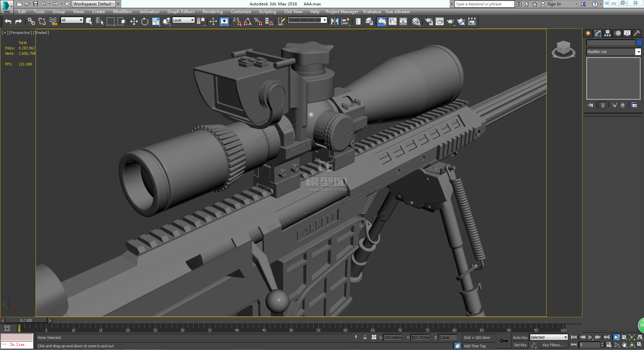The height and width of the screenshot is (350, 644).
Task: Open the All selection filter dropdown
Action: (72, 20)
